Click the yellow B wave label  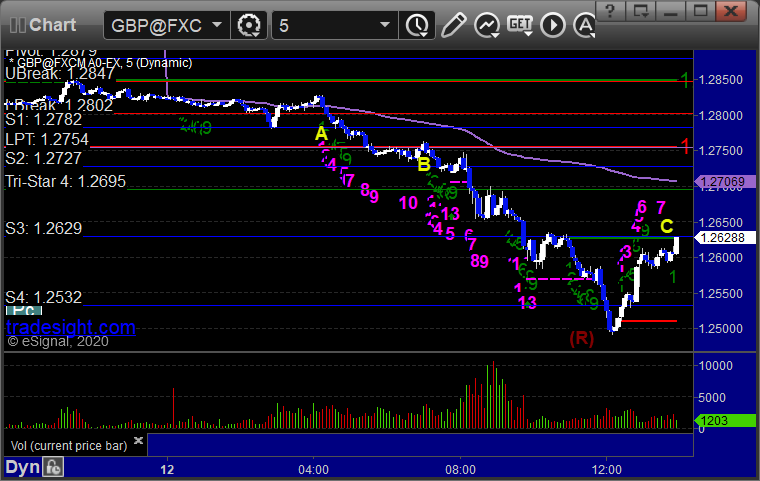pos(424,165)
